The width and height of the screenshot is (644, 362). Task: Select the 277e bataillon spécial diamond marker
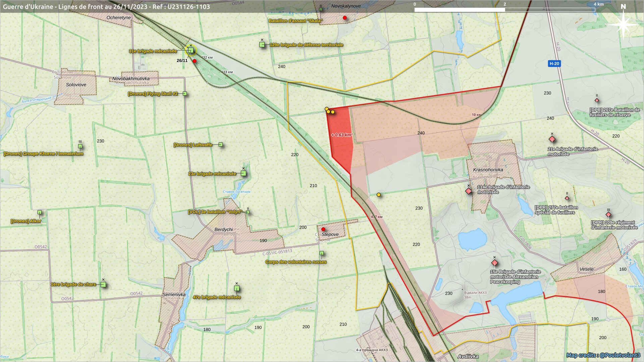coord(567,198)
